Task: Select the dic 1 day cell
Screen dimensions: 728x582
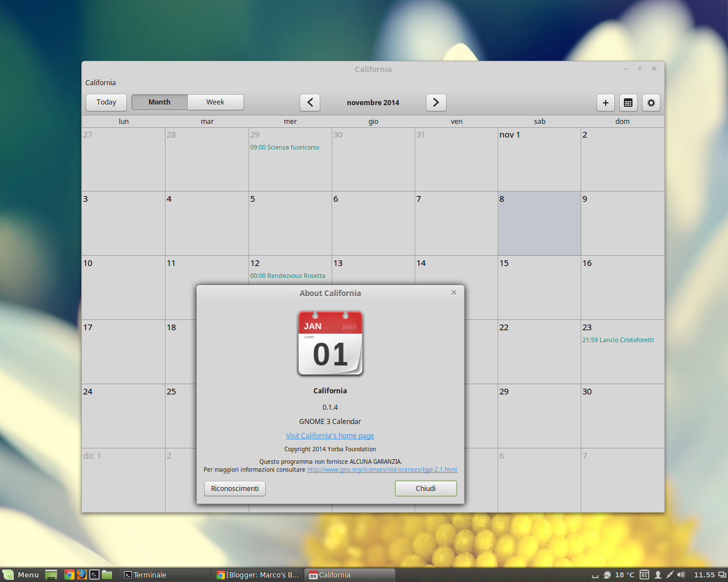Action: tap(123, 480)
